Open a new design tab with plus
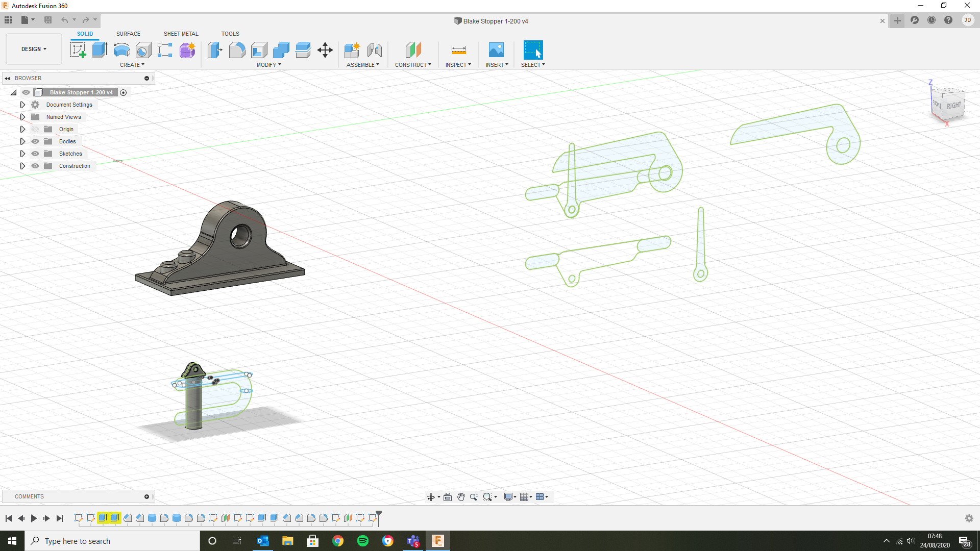This screenshot has width=980, height=551. (897, 21)
